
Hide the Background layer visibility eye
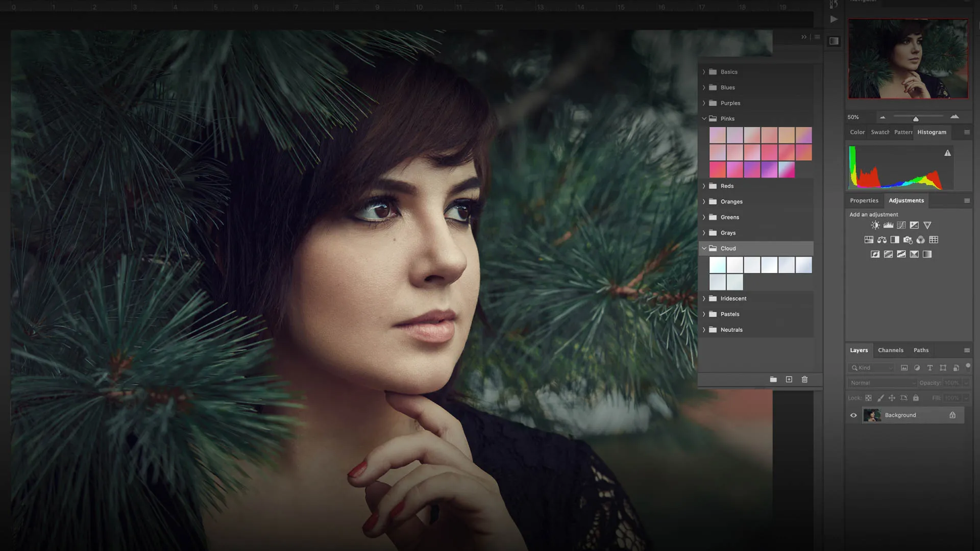coord(853,415)
